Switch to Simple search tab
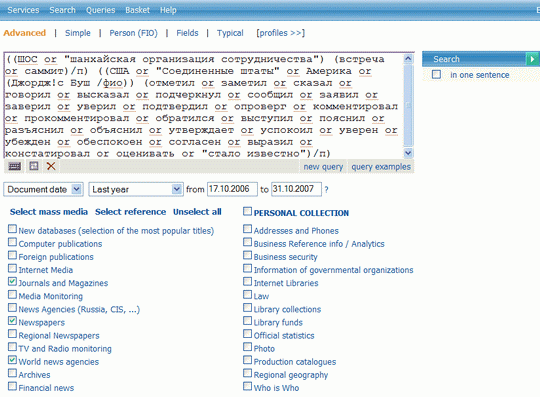540x397 pixels. pyautogui.click(x=78, y=33)
